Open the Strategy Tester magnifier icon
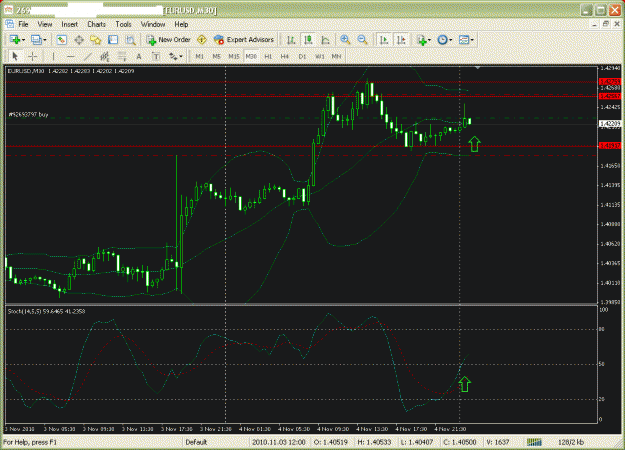The width and height of the screenshot is (625, 450). click(130, 40)
